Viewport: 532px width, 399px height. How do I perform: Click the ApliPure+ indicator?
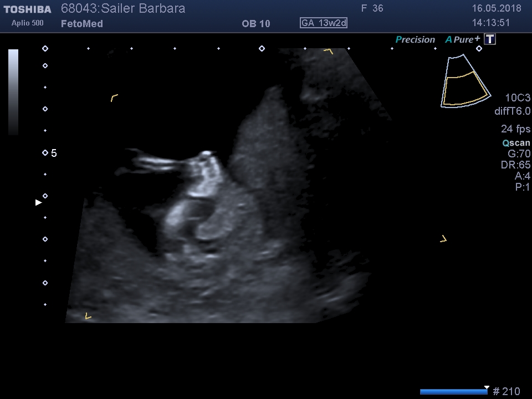[463, 40]
